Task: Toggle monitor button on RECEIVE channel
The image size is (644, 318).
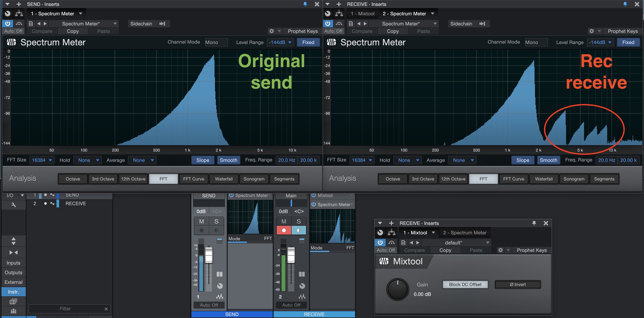Action: point(299,230)
